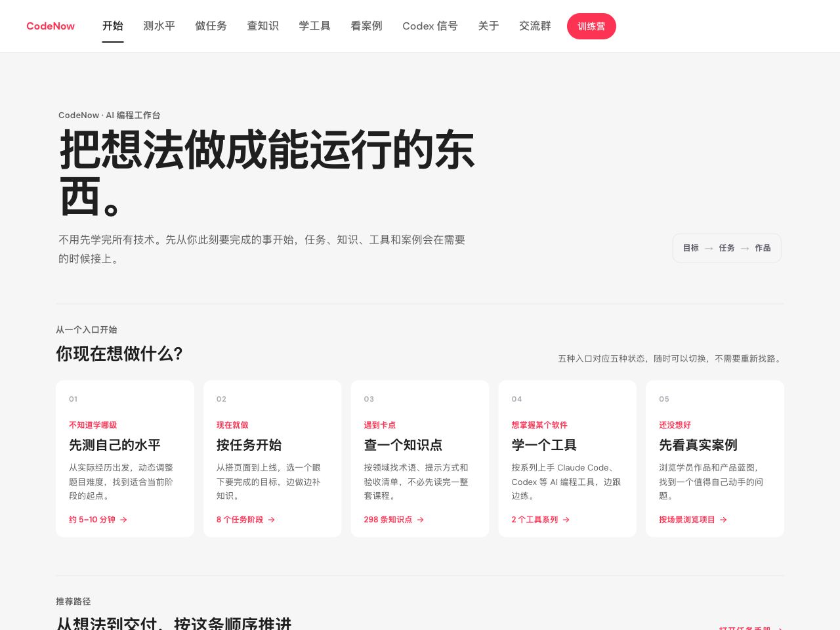Open the 按任务开始 card title
Viewport: 840px width, 630px height.
(249, 445)
